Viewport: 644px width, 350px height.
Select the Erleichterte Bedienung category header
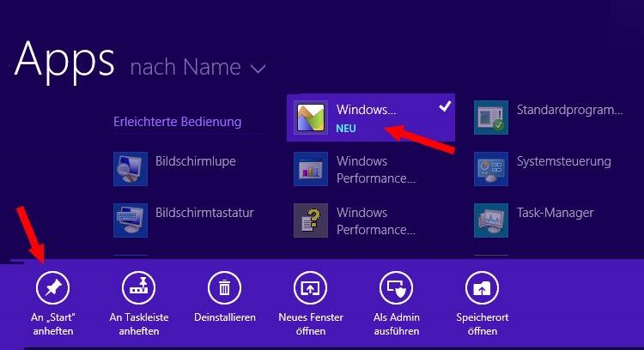click(177, 122)
